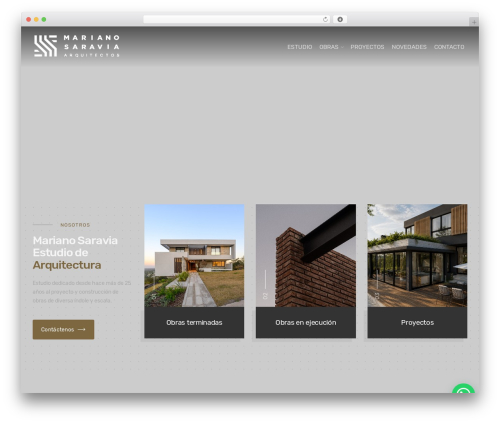
Task: Go to the CONTACTO page
Action: click(449, 47)
